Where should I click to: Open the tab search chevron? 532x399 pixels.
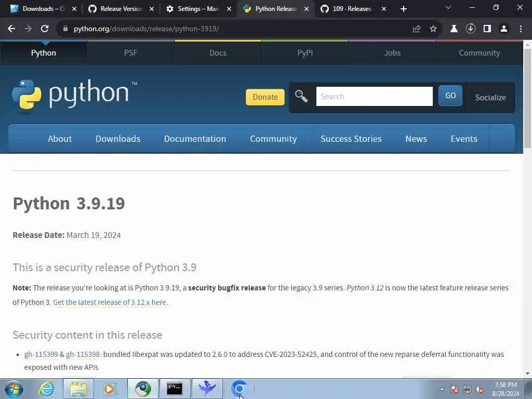point(448,7)
